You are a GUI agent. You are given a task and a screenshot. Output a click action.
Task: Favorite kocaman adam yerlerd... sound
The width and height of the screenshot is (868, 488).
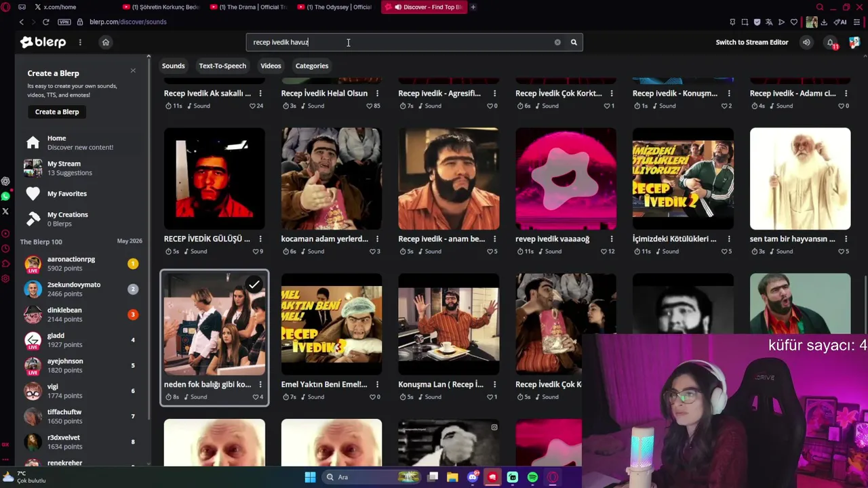coord(372,251)
